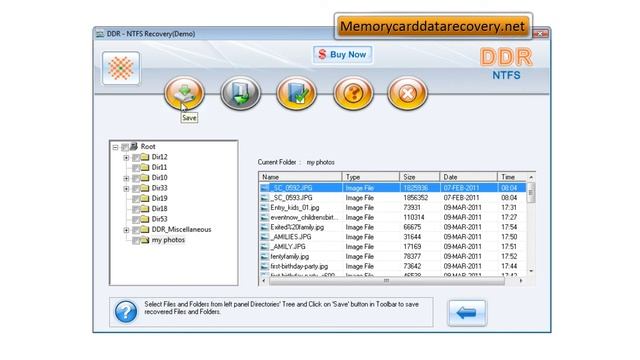Image resolution: width=640 pixels, height=360 pixels.
Task: Sort by the Type column header
Action: pyautogui.click(x=371, y=177)
